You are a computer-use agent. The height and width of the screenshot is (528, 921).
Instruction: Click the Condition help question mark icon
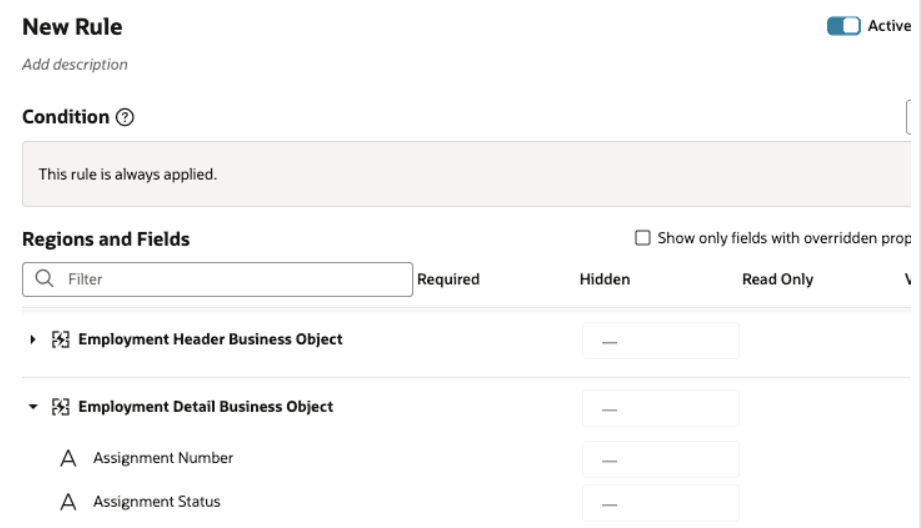(125, 118)
